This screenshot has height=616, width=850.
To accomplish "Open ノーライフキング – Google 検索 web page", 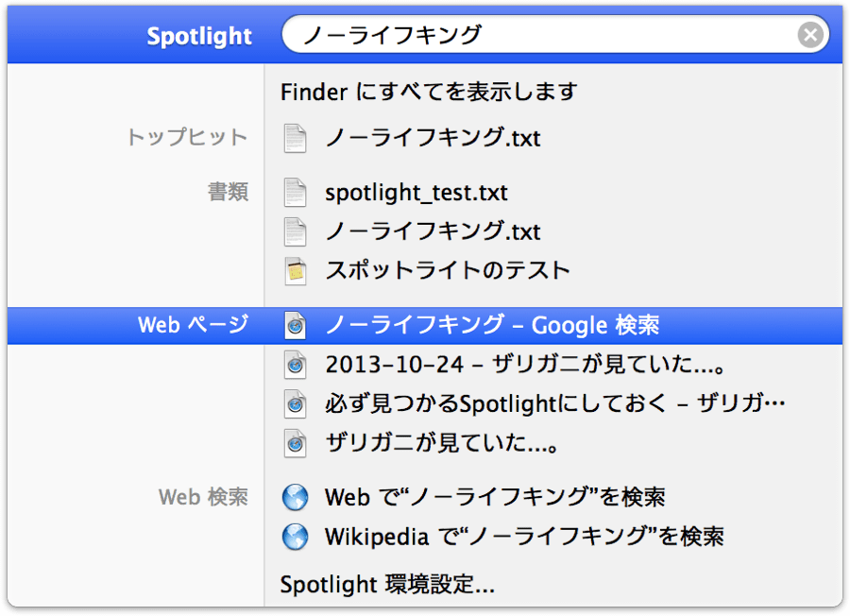I will tap(491, 326).
